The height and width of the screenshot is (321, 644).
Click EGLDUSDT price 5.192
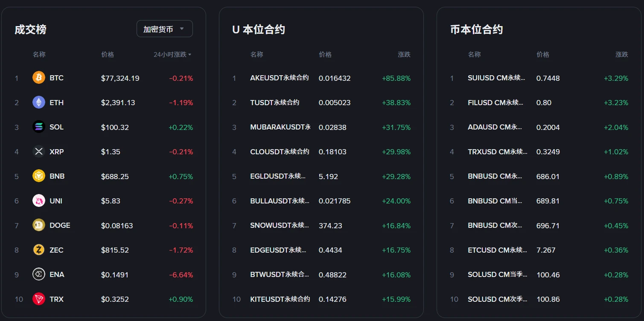[328, 177]
